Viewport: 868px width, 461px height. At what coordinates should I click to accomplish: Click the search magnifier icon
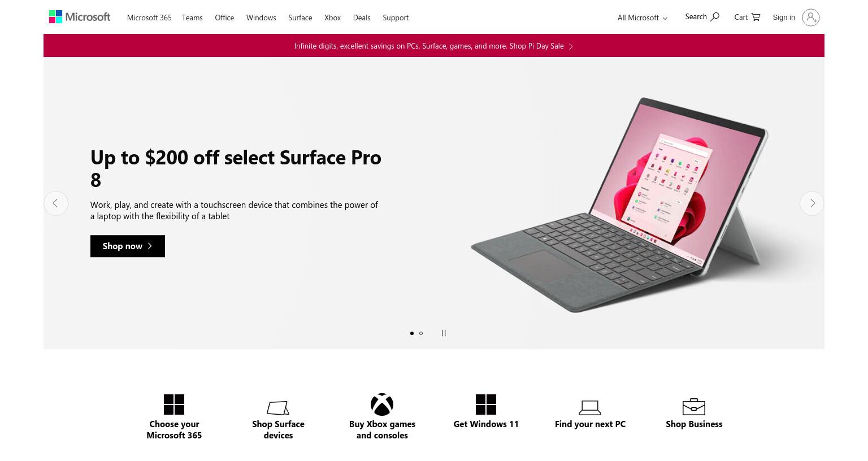(715, 17)
